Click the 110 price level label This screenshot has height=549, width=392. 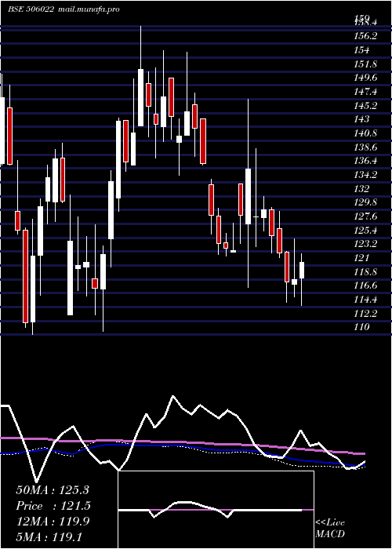[361, 327]
